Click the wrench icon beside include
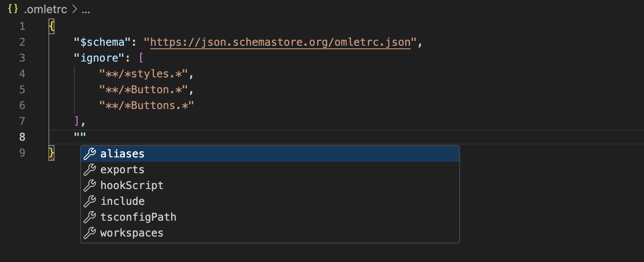The width and height of the screenshot is (644, 262). (90, 201)
